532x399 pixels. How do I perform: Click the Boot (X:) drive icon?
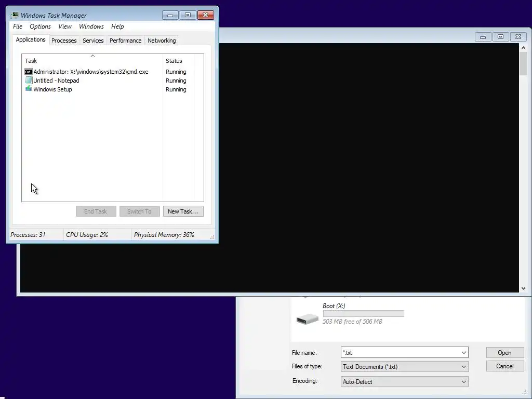click(308, 318)
